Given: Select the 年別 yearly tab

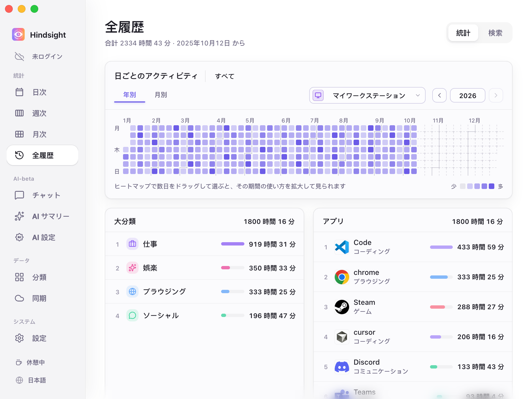Looking at the screenshot, I should [129, 95].
